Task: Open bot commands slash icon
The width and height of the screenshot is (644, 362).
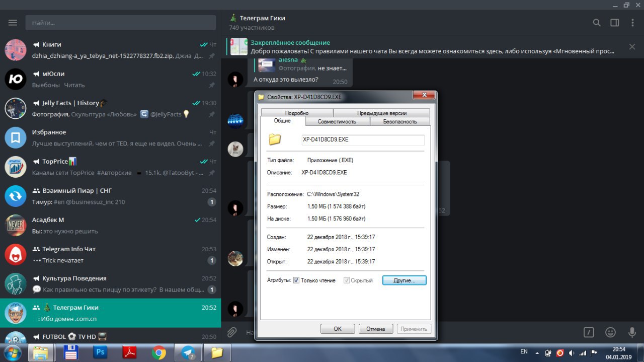Action: tap(588, 332)
